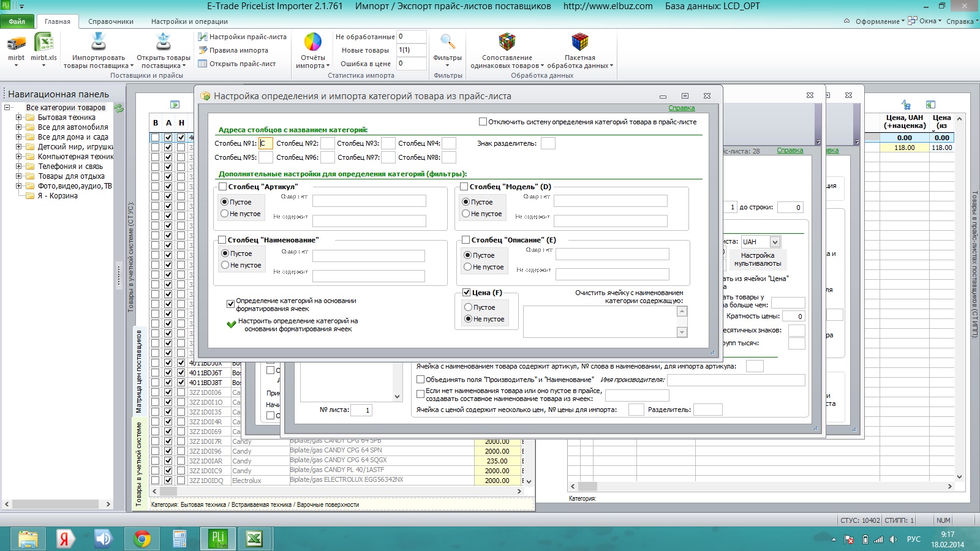The width and height of the screenshot is (980, 551).
Task: Click the green right-arrow panel icon above B A H columns
Action: [175, 105]
